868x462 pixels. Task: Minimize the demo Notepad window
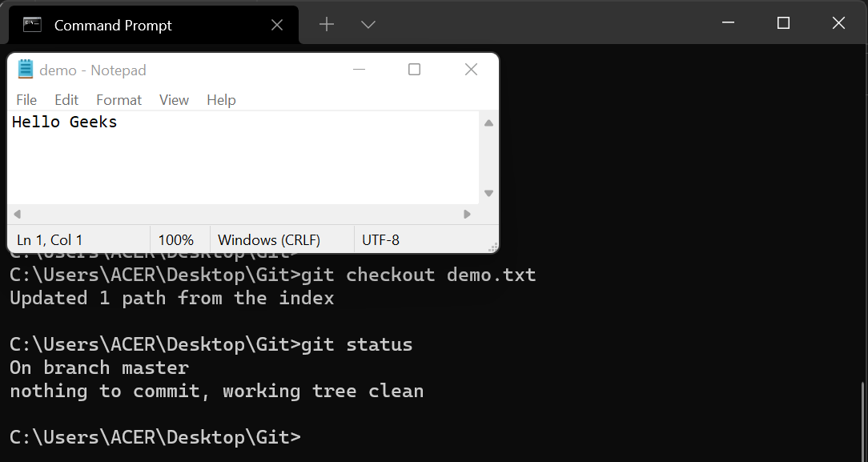[x=360, y=69]
